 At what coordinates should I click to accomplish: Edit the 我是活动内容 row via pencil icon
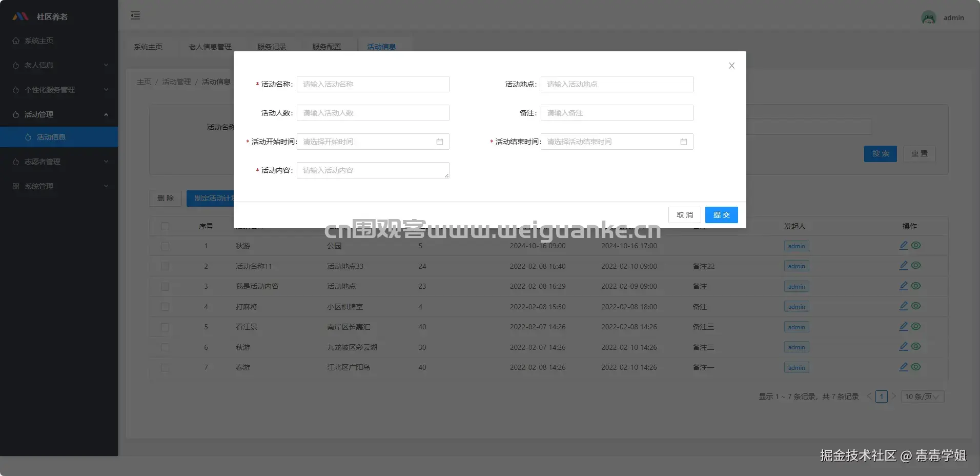click(904, 286)
